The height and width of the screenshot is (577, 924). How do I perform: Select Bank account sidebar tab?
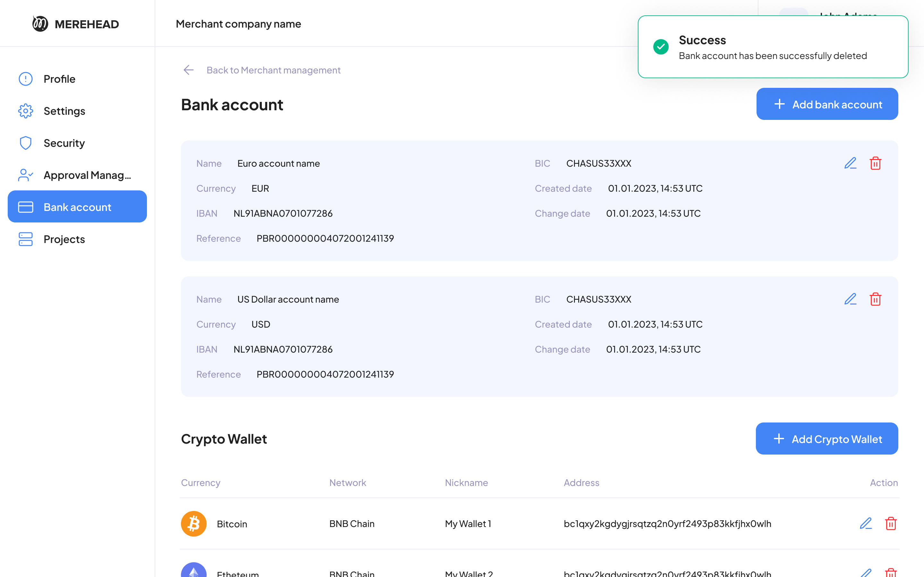pyautogui.click(x=77, y=207)
